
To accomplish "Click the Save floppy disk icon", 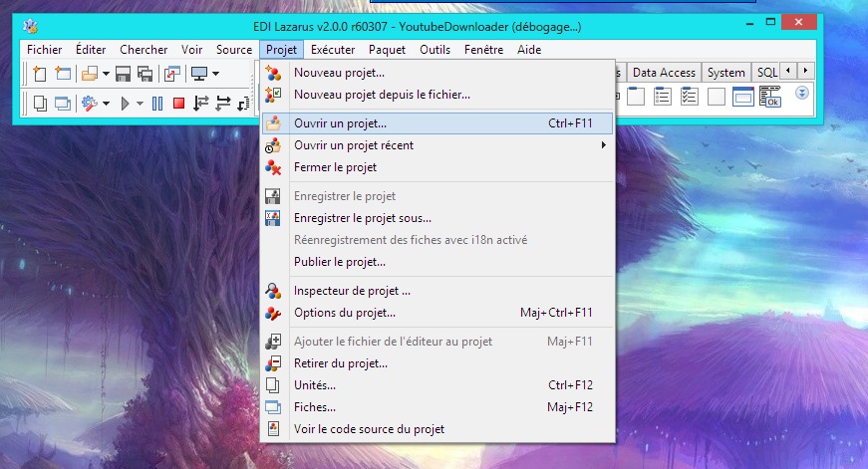I will tap(123, 74).
